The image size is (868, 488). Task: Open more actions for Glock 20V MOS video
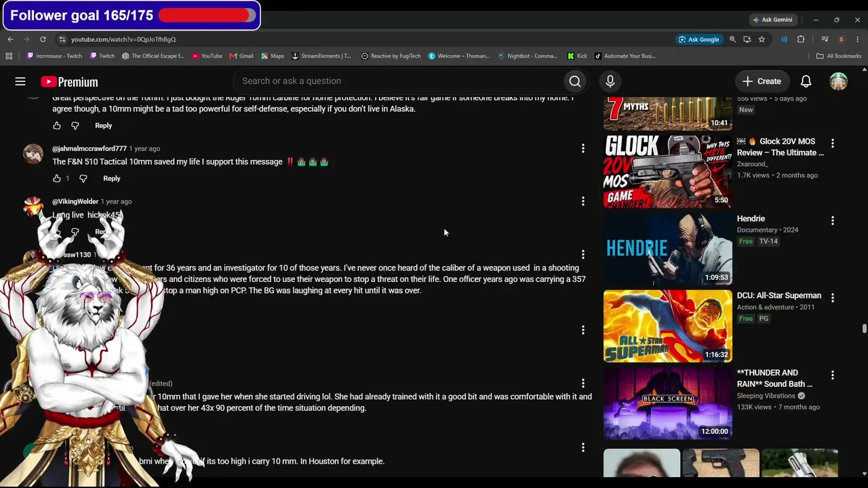833,144
